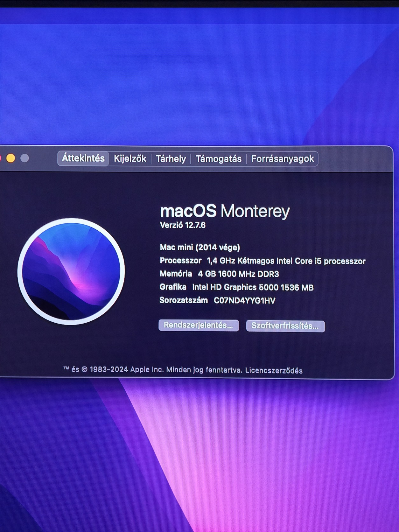Click the macOS Monterey round logo
The image size is (399, 532).
tap(71, 271)
